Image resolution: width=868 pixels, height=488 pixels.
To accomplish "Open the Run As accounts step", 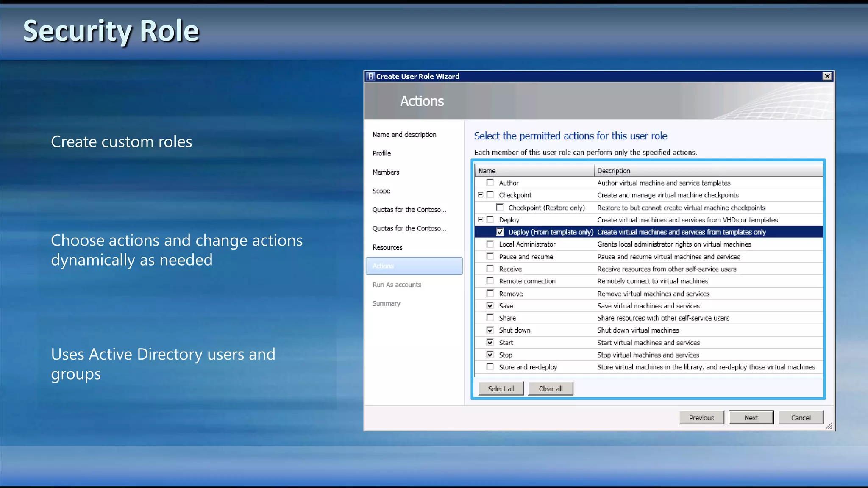I will click(x=397, y=285).
